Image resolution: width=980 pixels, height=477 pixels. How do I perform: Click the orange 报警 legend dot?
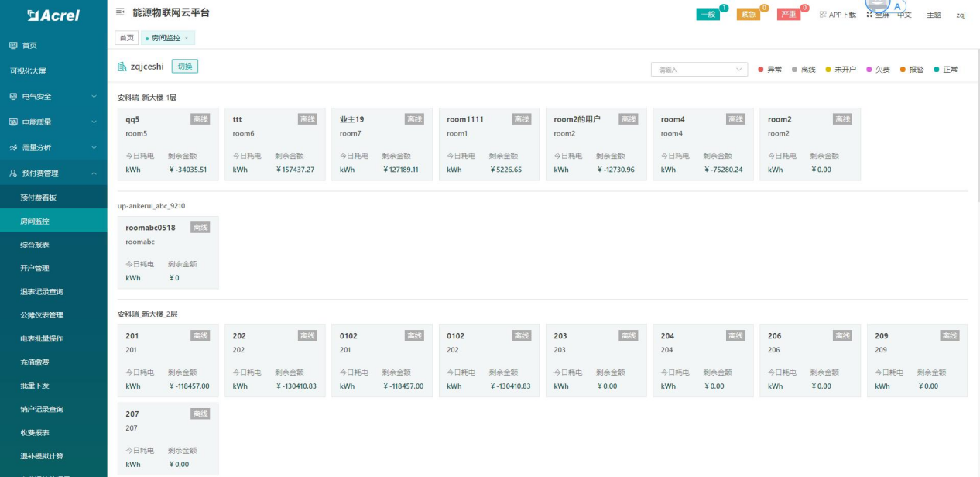[x=903, y=70]
